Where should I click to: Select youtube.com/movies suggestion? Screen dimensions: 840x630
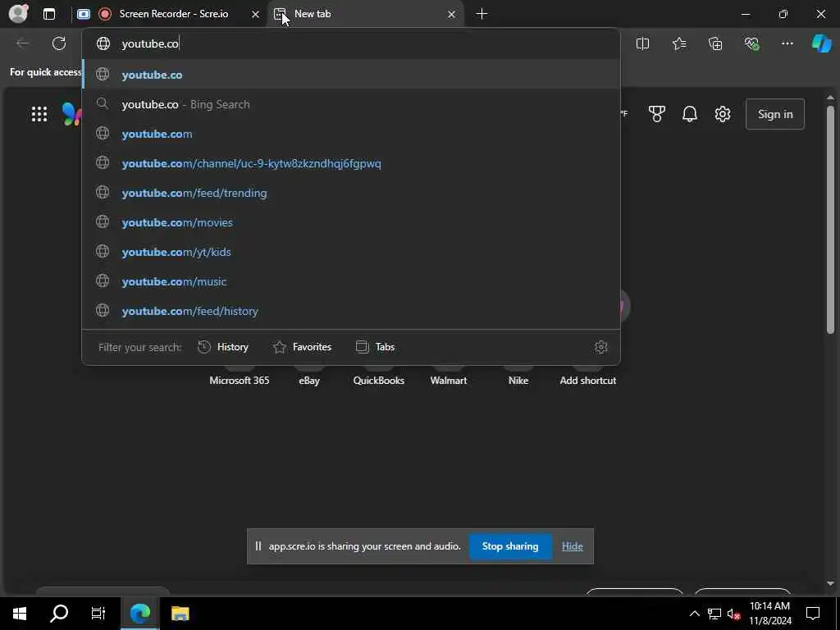[x=351, y=222]
